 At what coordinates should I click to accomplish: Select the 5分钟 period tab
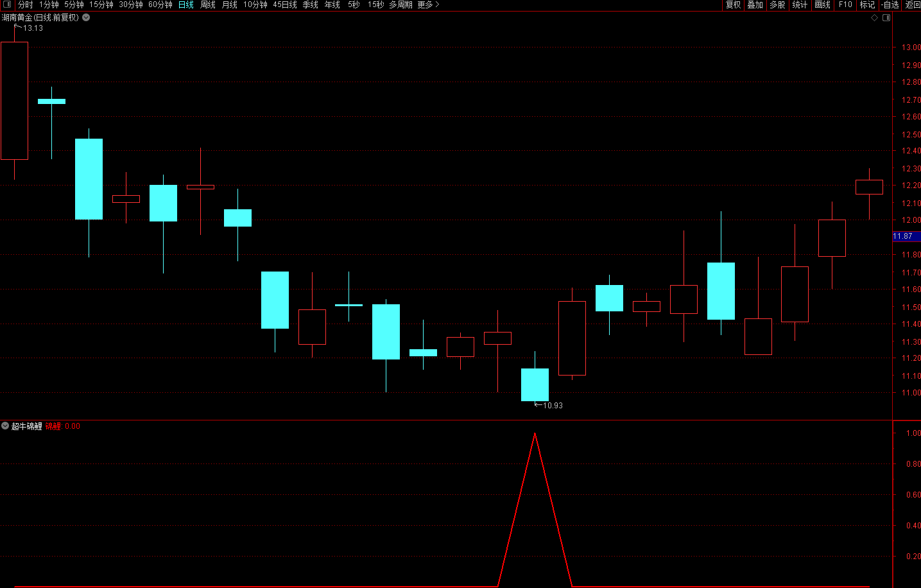tap(74, 4)
